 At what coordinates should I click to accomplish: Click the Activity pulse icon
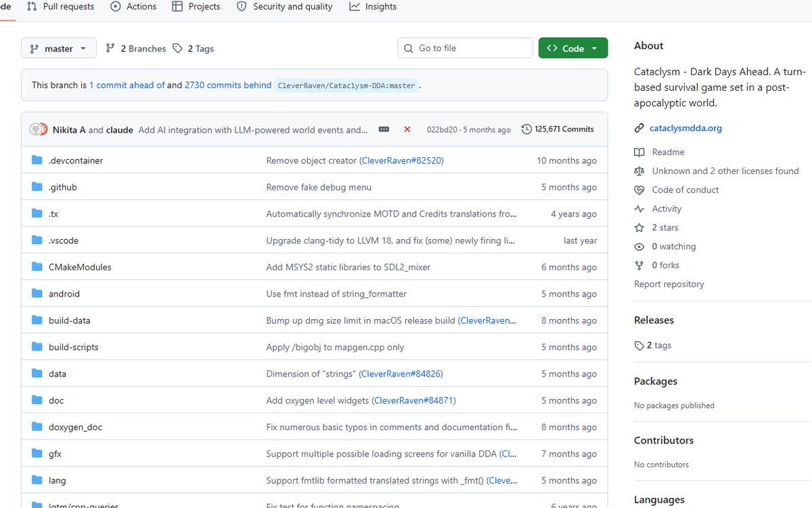pos(639,209)
